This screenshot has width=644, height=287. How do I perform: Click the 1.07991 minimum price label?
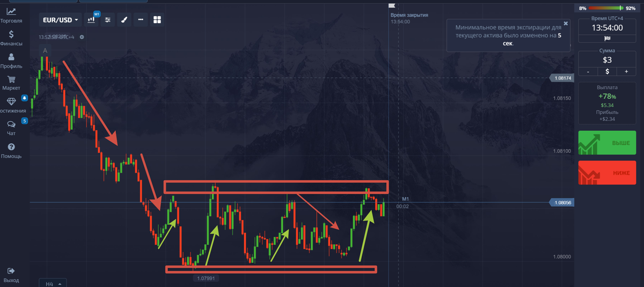pos(207,278)
